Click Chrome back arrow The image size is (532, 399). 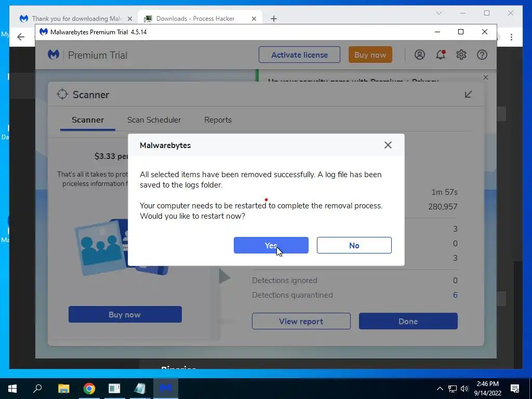[x=21, y=37]
